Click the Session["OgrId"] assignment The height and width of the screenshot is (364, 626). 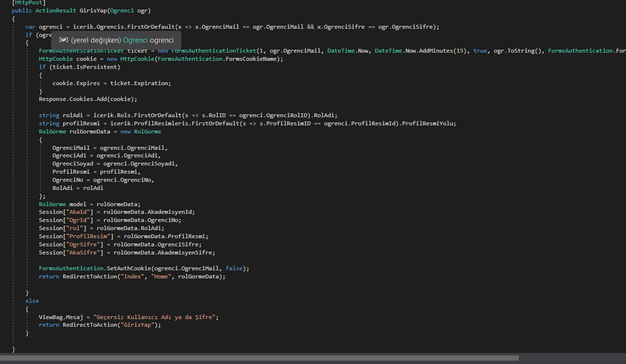pos(110,220)
